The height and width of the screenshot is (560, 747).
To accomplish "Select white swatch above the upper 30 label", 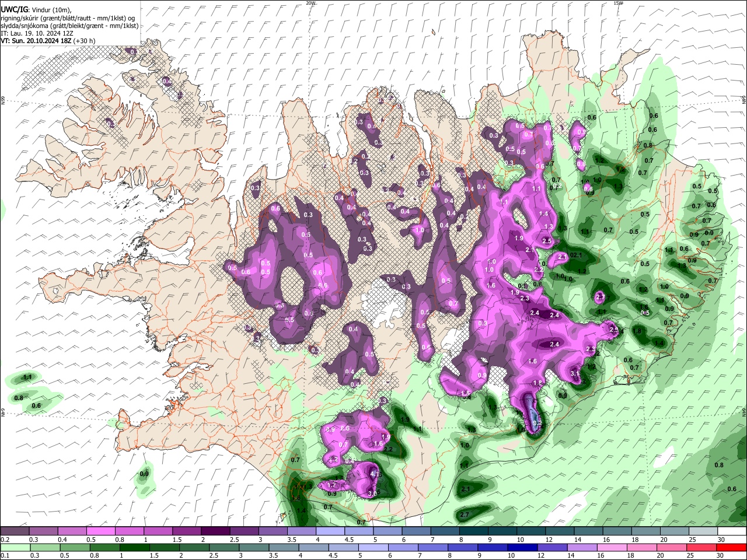I will click(732, 531).
